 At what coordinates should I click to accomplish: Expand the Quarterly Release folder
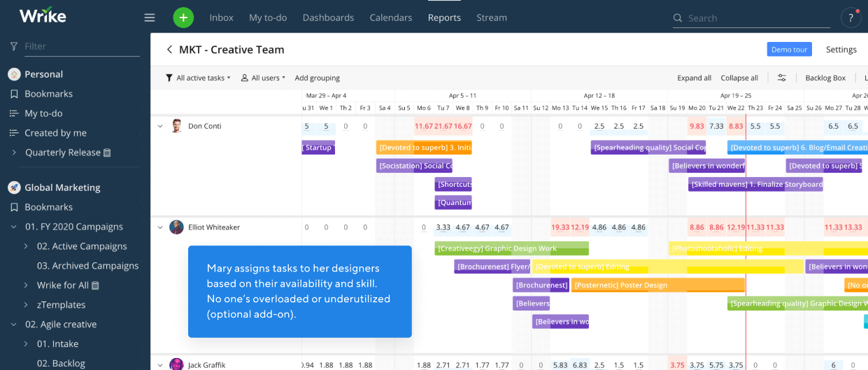14,152
